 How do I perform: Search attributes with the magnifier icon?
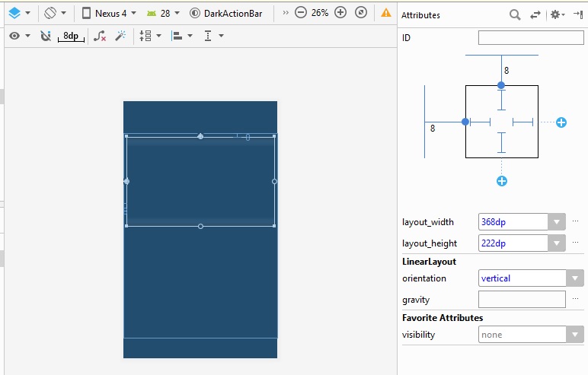(x=515, y=14)
